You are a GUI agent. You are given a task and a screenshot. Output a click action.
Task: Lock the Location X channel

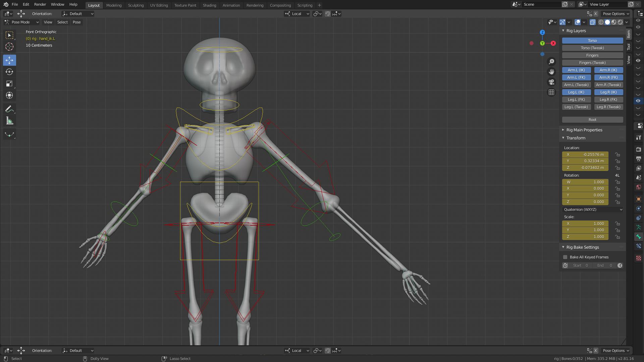pos(617,155)
